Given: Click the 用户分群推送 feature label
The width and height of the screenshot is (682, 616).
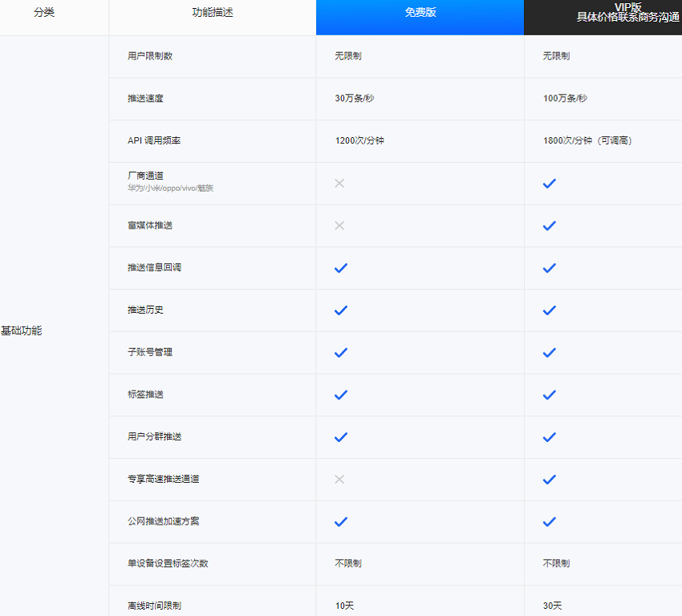Looking at the screenshot, I should [154, 436].
